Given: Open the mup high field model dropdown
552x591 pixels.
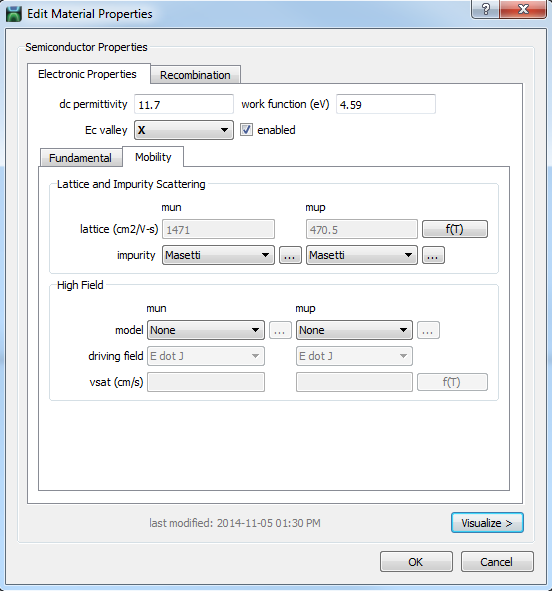Looking at the screenshot, I should click(x=354, y=330).
